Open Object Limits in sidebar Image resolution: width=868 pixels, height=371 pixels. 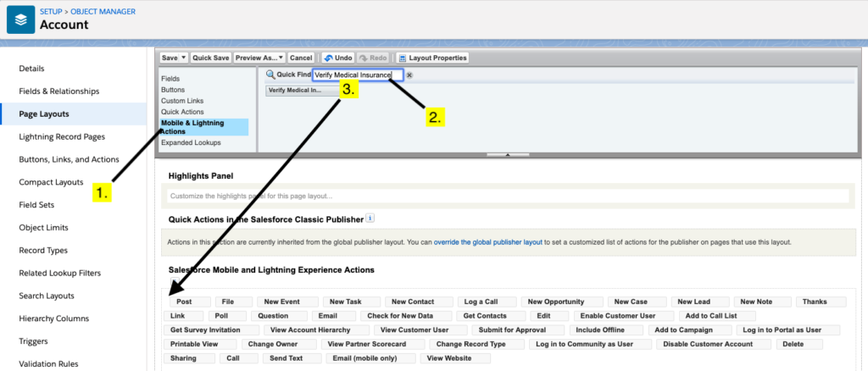pos(43,227)
